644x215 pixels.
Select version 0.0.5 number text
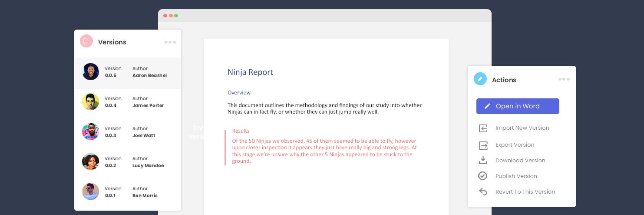(111, 75)
